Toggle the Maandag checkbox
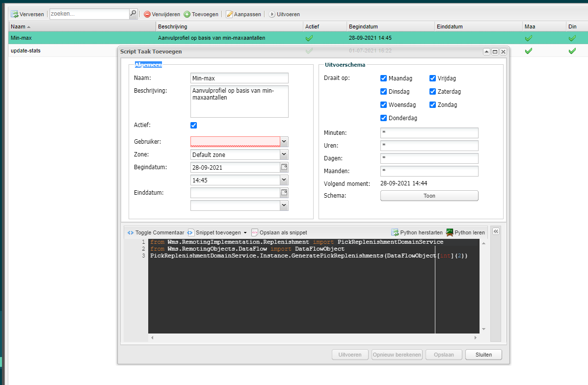Screen dimensions: 588x385 tap(384, 78)
